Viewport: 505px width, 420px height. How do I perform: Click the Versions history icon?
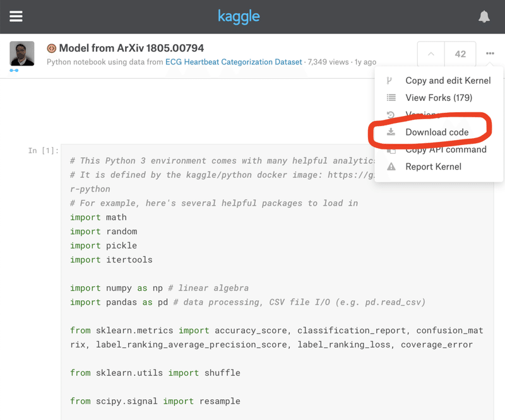(x=391, y=115)
